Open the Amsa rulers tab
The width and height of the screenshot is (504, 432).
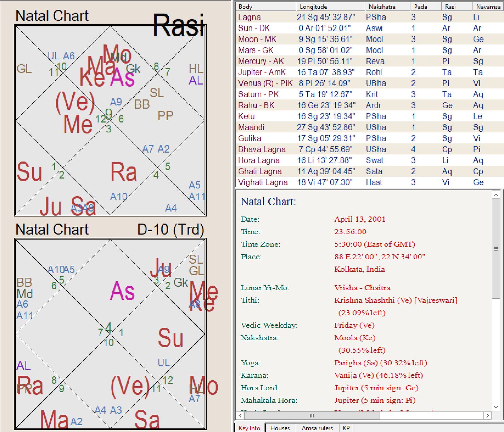pos(317,428)
